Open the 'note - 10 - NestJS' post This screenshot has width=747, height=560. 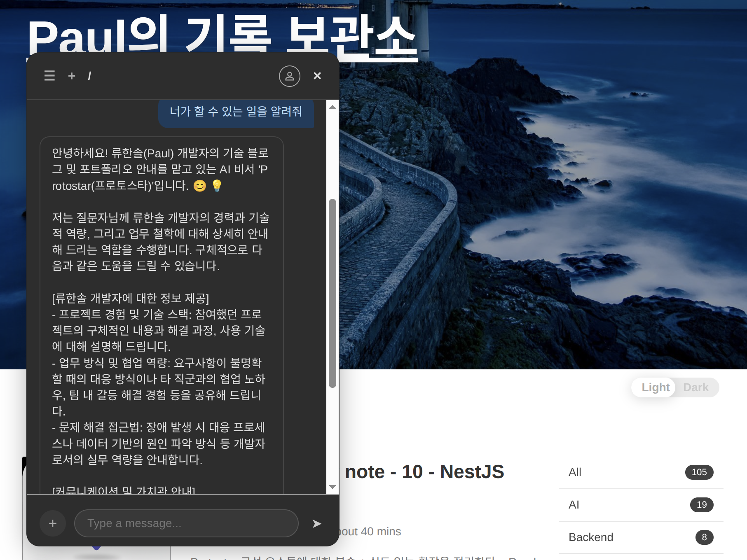click(424, 472)
